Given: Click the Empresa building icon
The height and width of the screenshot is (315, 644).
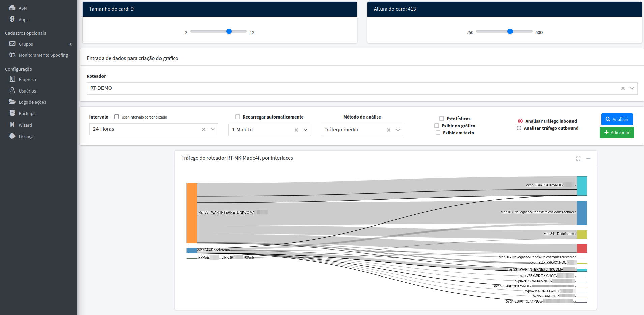Looking at the screenshot, I should [12, 79].
